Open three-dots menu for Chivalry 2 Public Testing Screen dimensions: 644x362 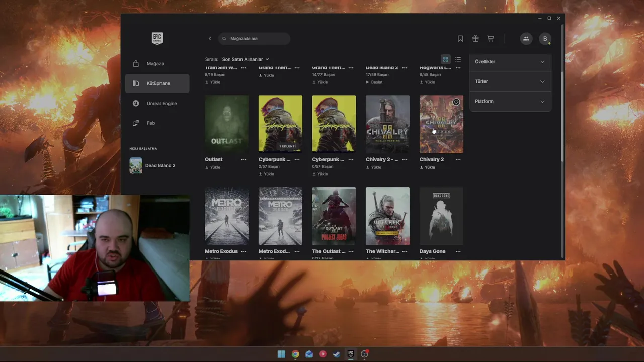click(405, 159)
